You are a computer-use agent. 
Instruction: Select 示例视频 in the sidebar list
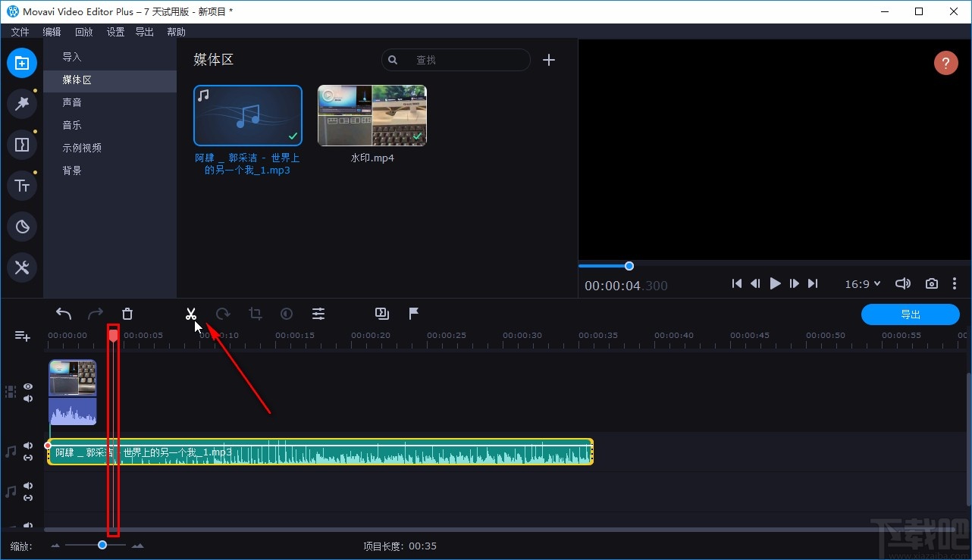click(110, 148)
